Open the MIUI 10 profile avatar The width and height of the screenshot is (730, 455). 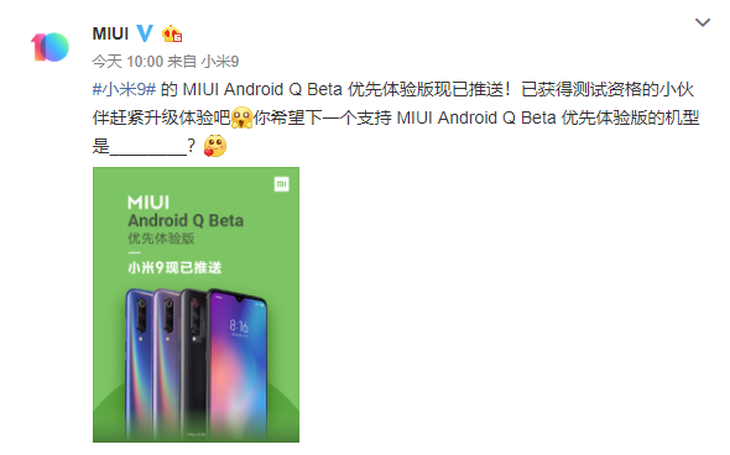50,47
